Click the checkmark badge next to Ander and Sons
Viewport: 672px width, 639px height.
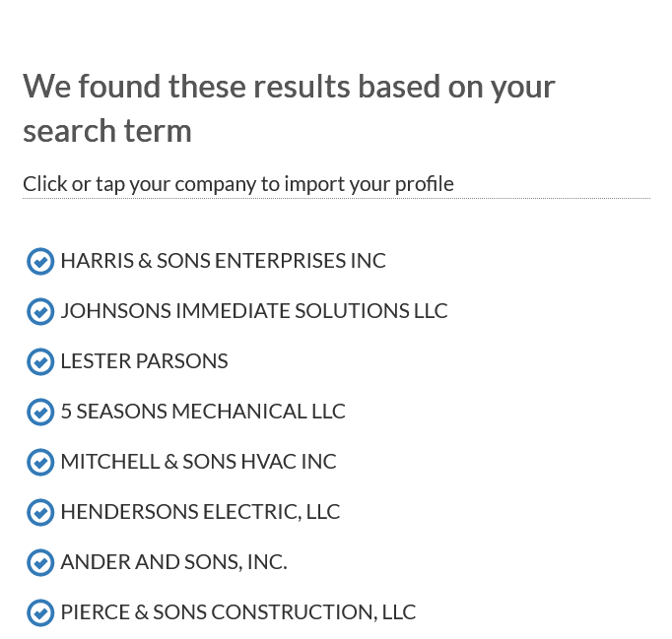(x=39, y=562)
